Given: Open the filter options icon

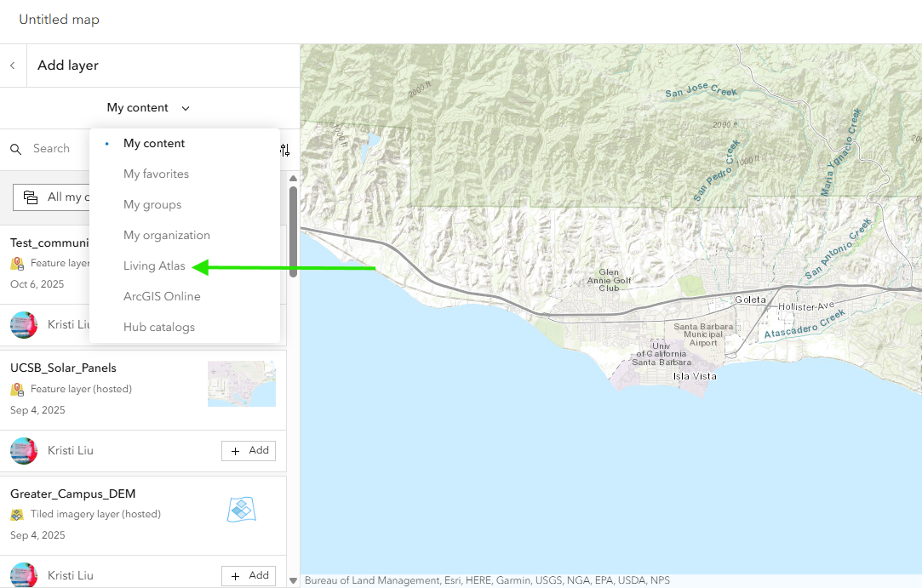Looking at the screenshot, I should click(285, 150).
